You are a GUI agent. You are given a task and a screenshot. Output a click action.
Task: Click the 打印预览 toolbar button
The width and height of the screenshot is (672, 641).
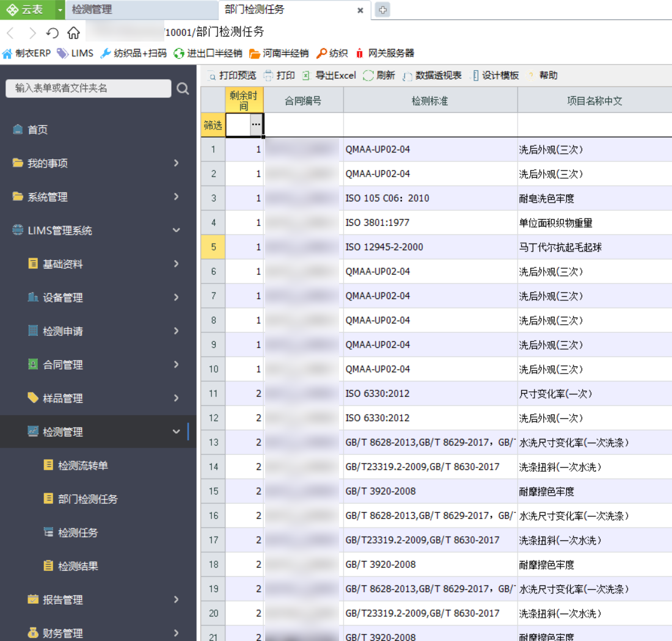[232, 75]
